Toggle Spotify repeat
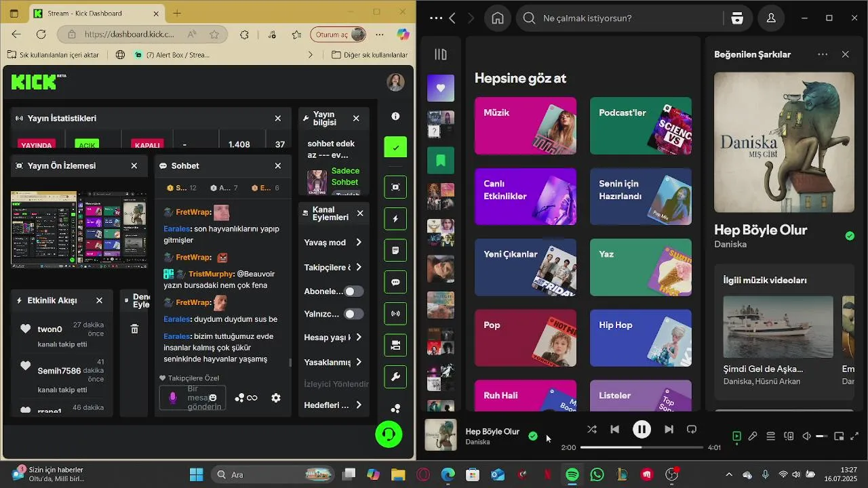The width and height of the screenshot is (868, 488). pyautogui.click(x=692, y=429)
